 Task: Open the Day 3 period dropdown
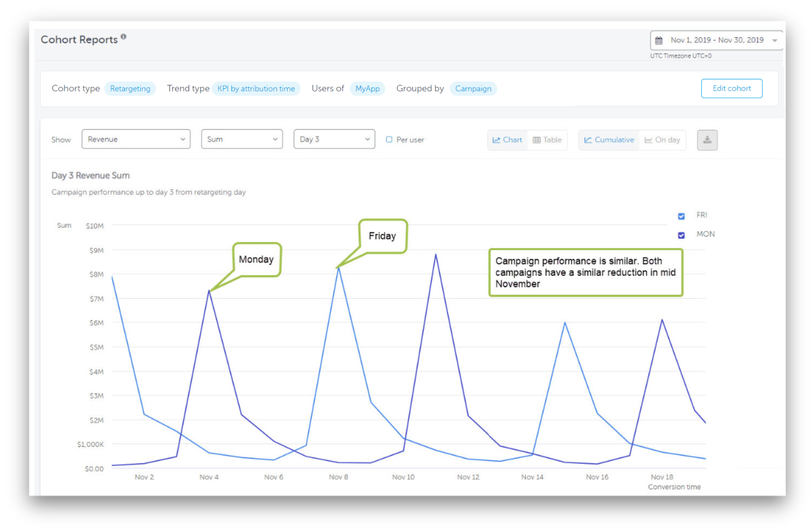(334, 139)
